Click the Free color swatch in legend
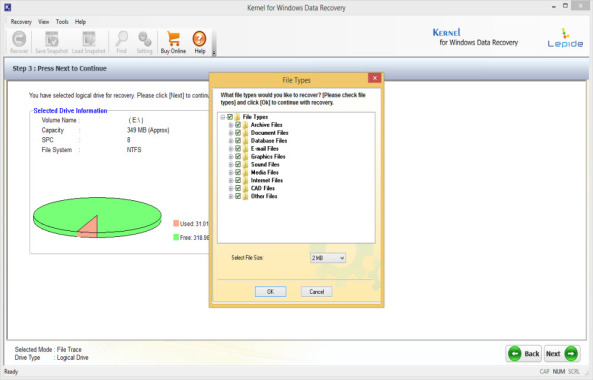Viewport: 593px width, 380px height. click(x=176, y=237)
